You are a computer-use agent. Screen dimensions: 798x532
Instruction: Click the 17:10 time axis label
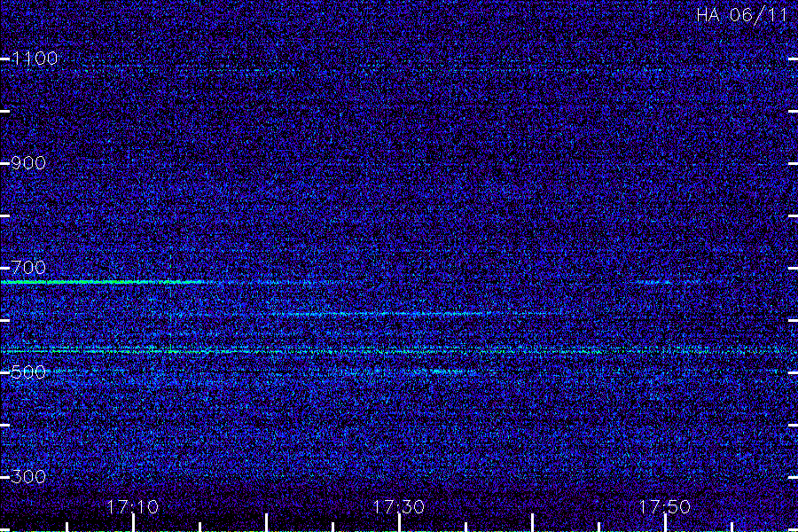[x=133, y=507]
